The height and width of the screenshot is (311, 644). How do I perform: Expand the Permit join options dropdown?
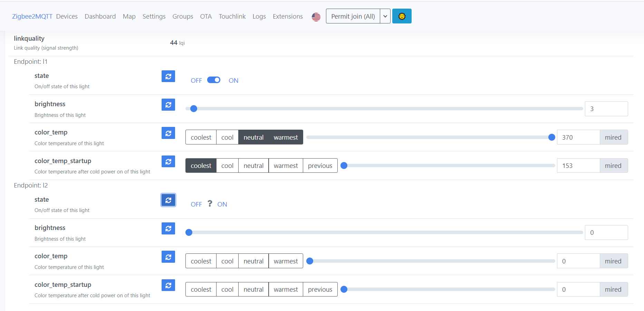coord(385,16)
